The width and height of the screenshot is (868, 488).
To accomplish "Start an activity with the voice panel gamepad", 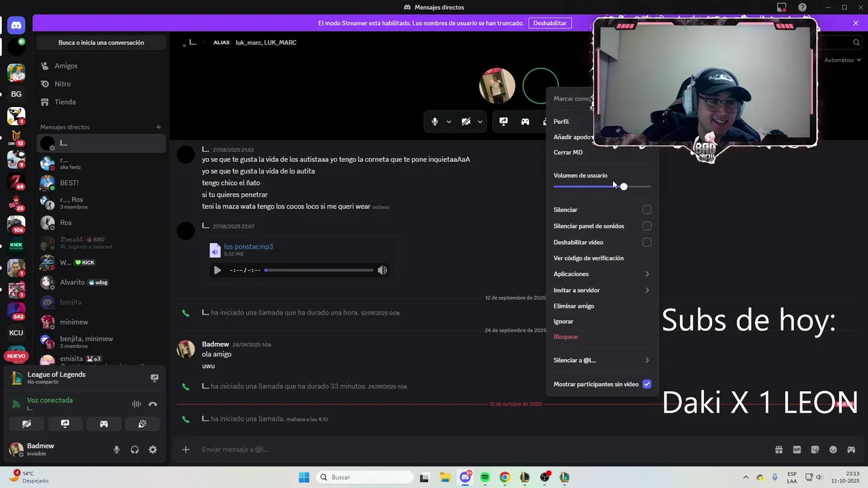I will (104, 424).
